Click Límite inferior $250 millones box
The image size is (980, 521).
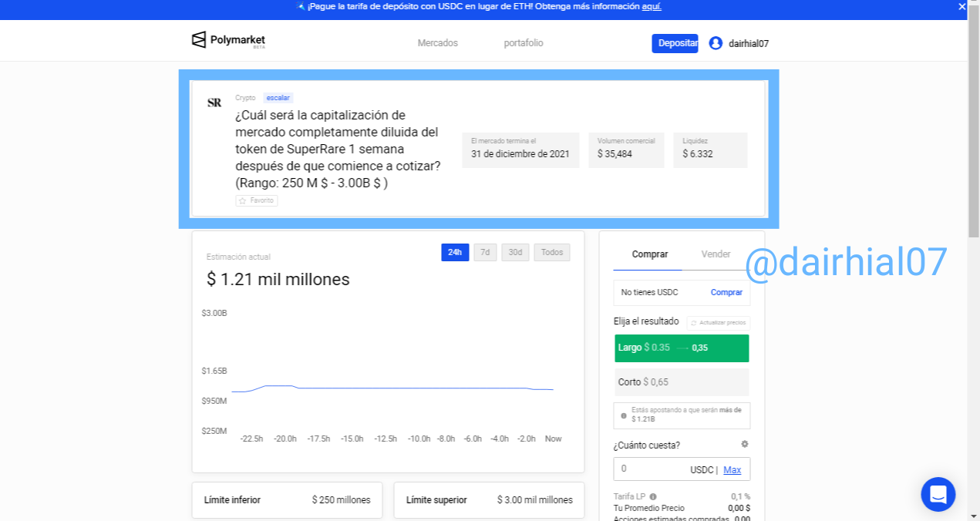pos(287,500)
